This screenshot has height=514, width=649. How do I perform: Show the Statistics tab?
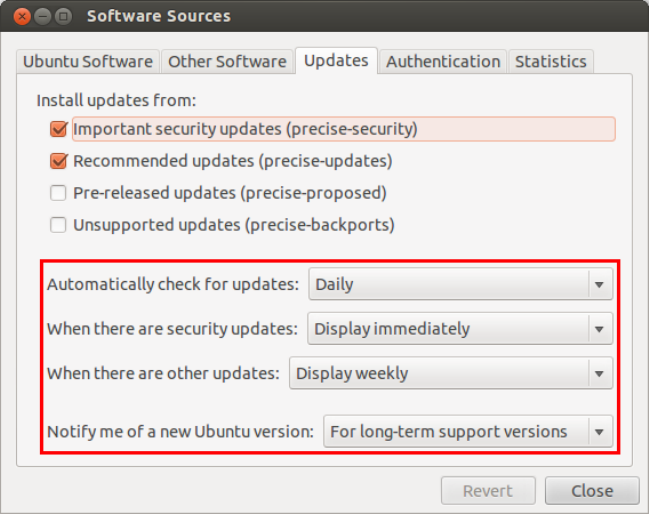pos(550,61)
